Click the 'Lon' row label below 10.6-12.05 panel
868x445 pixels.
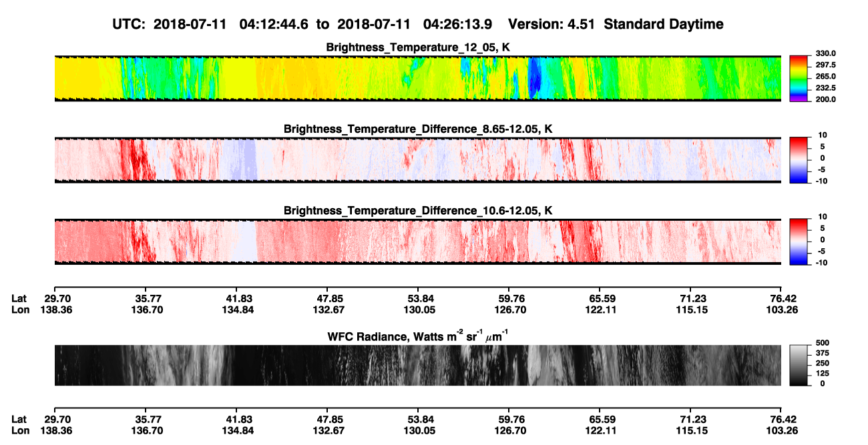pyautogui.click(x=20, y=310)
